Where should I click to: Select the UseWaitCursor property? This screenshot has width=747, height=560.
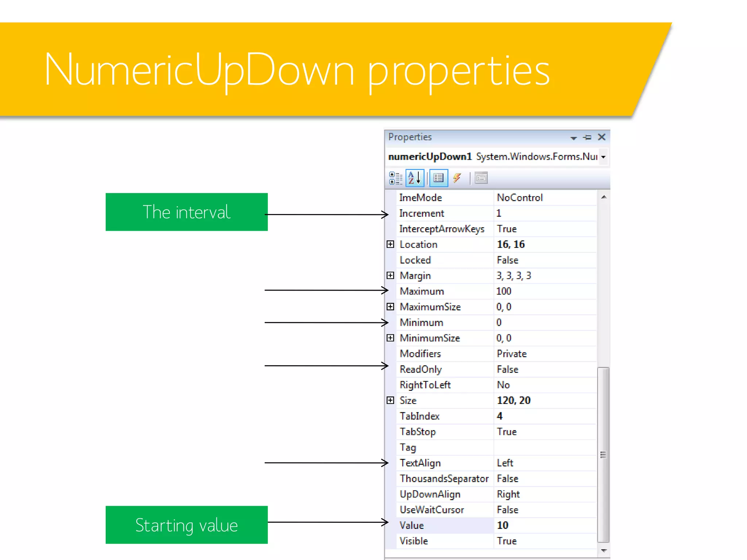[x=432, y=510]
